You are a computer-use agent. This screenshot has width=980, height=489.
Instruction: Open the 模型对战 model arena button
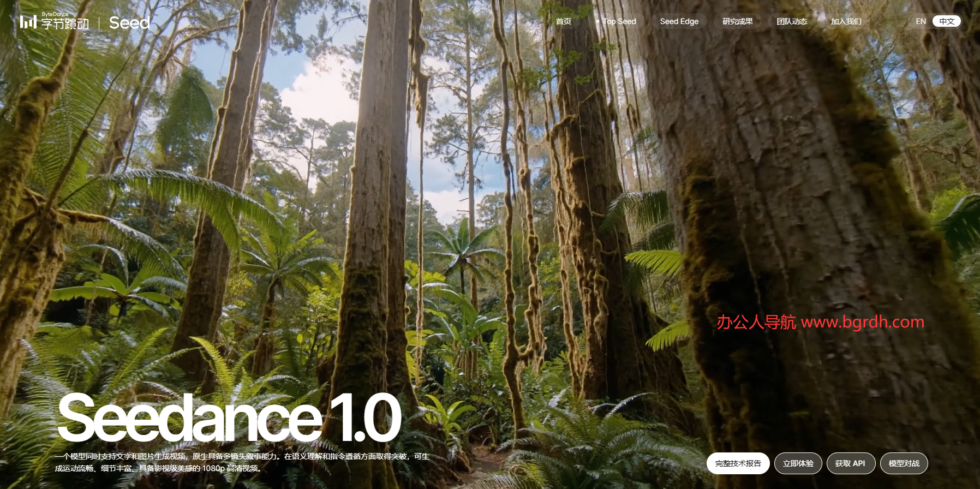coord(904,463)
